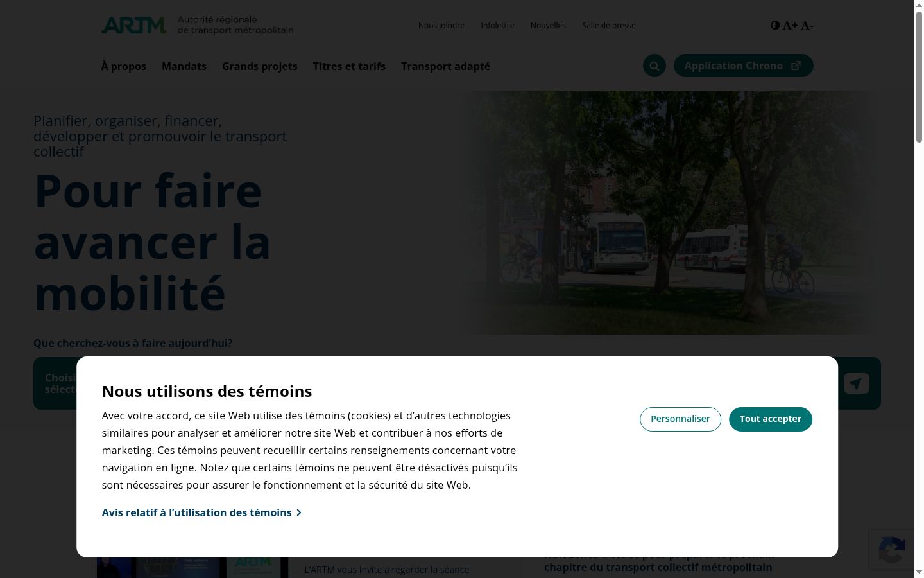Click the tagline starting "Planifier, organiser, financer"

pyautogui.click(x=160, y=136)
